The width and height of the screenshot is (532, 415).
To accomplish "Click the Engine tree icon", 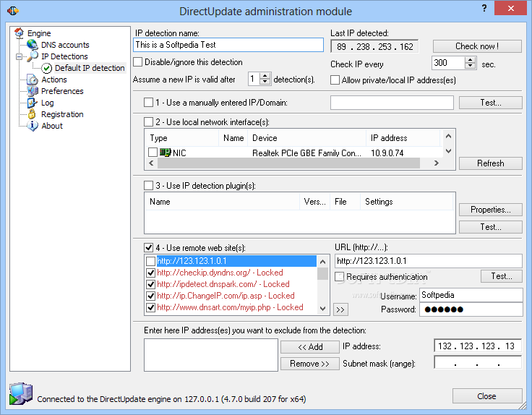I will pos(20,33).
